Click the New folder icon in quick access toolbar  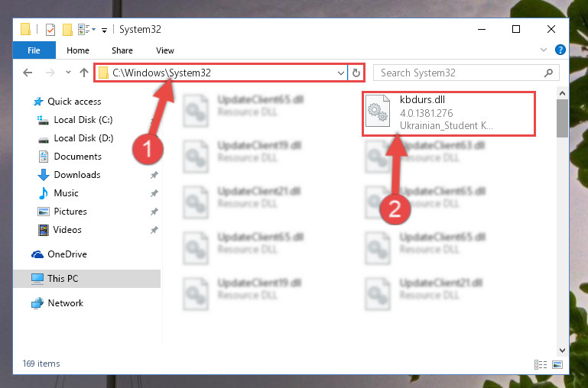pos(67,29)
